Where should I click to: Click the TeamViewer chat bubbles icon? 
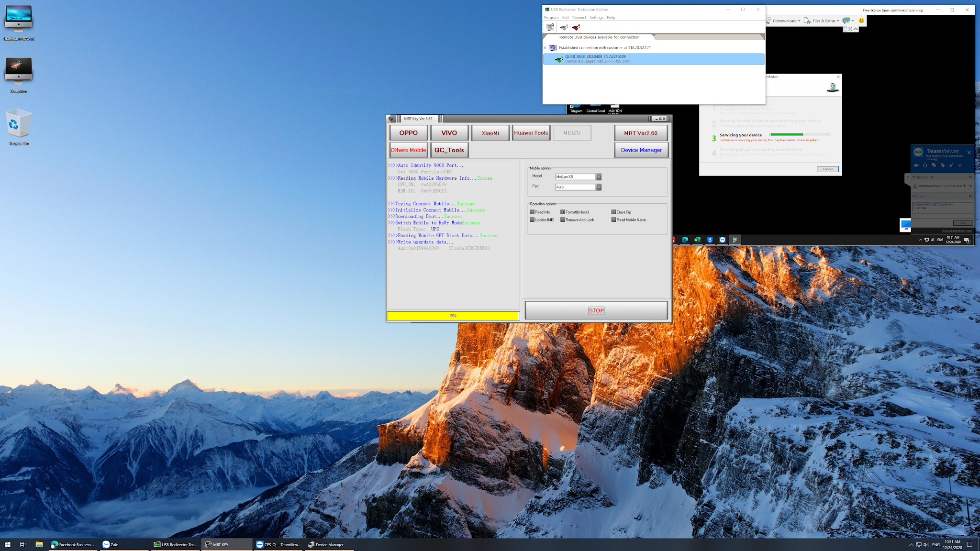click(x=934, y=165)
